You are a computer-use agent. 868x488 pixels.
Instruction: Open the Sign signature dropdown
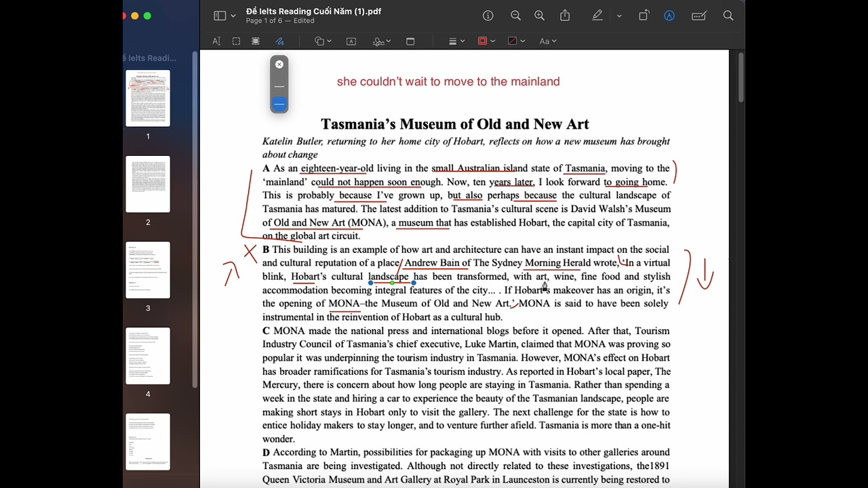381,41
